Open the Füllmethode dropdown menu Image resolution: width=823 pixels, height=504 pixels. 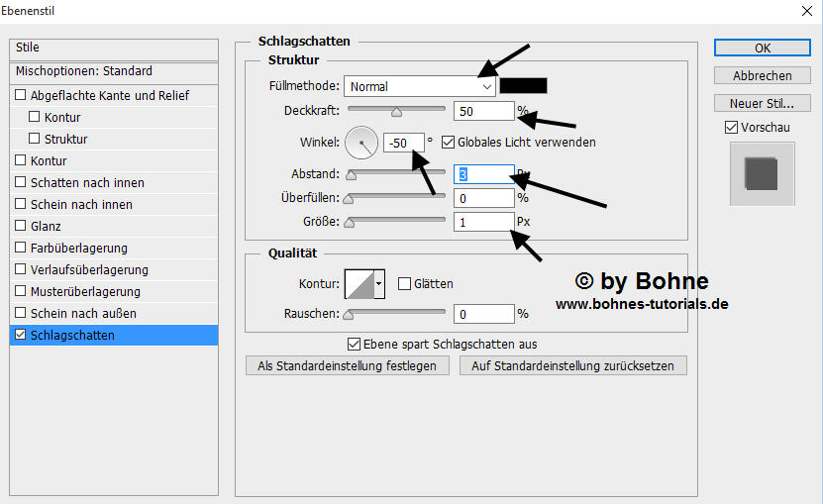(420, 87)
